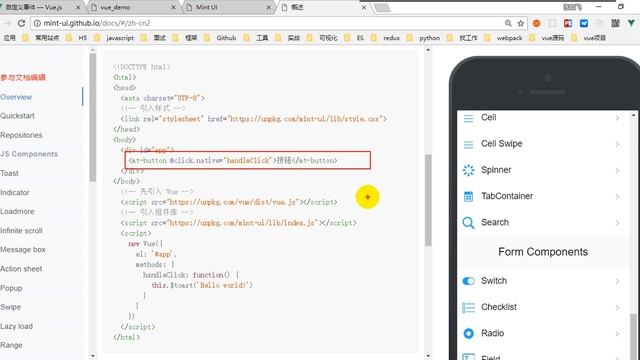Image resolution: width=640 pixels, height=360 pixels.
Task: Click the Search magnifier icon in phone demo
Action: tap(469, 223)
